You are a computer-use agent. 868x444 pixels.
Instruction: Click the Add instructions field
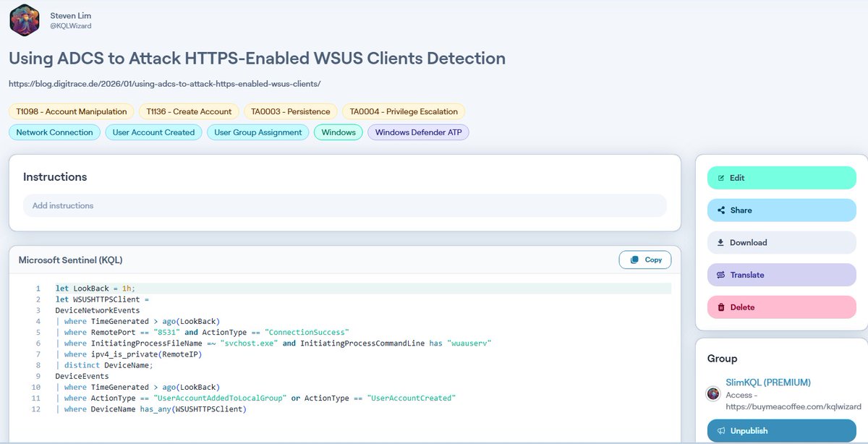pyautogui.click(x=344, y=205)
